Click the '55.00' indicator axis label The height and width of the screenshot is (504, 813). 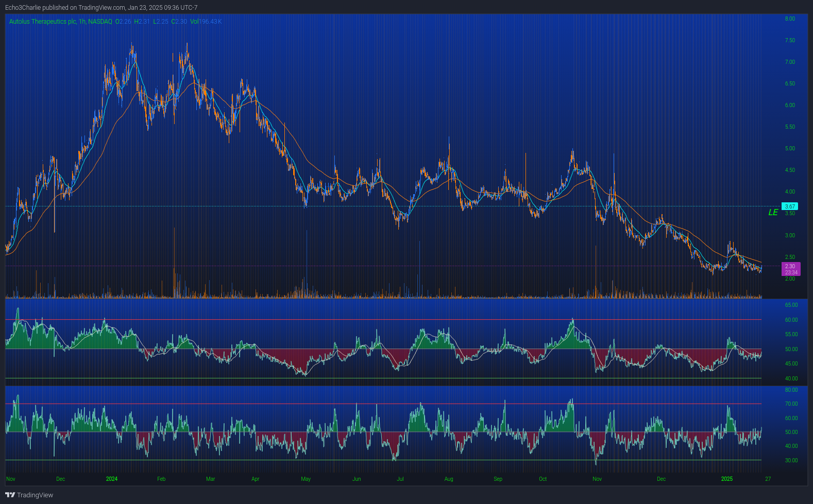coord(791,334)
